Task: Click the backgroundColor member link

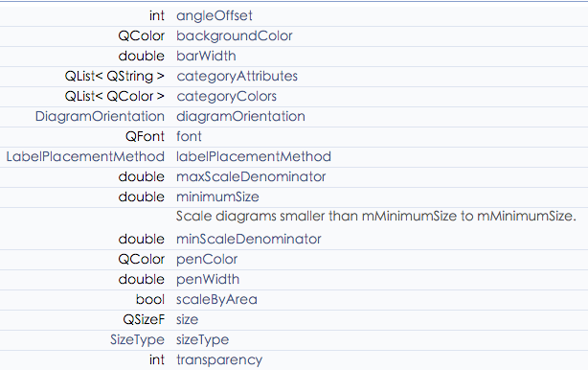Action: (x=234, y=36)
